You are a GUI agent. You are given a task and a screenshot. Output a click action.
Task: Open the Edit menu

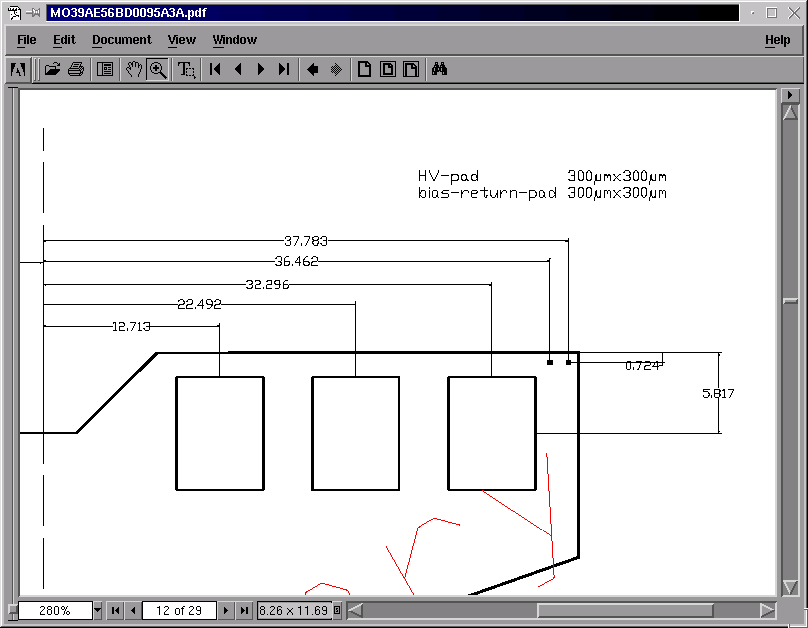click(64, 40)
